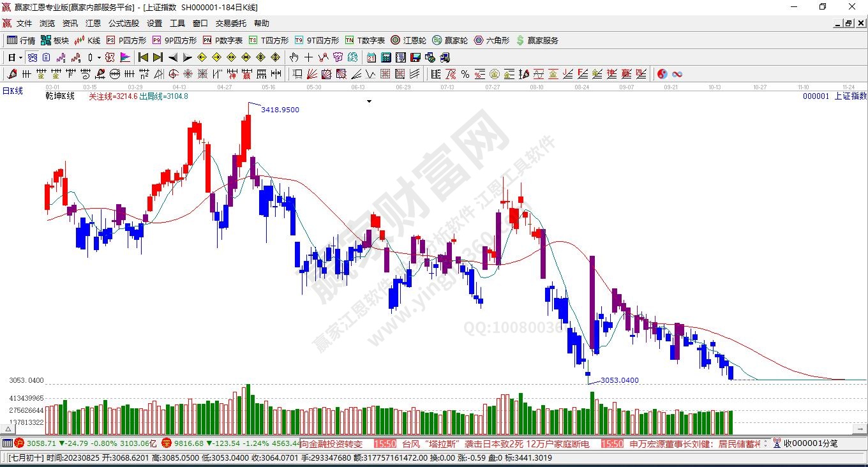Click the percent (%) retracement tool
The width and height of the screenshot is (868, 467).
(465, 74)
